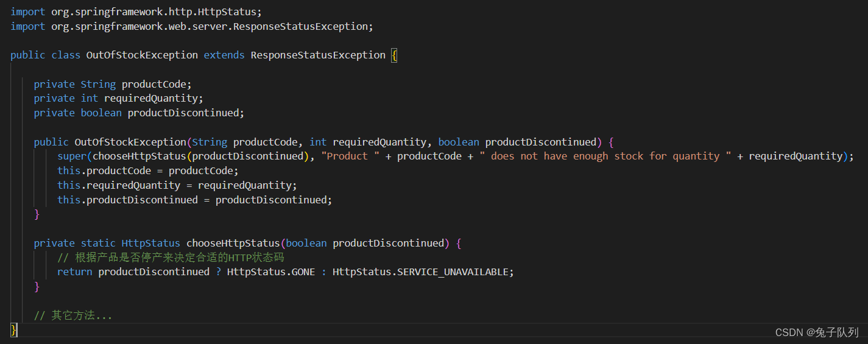This screenshot has height=344, width=868.
Task: Click the private int requiredQuantity field
Action: pyautogui.click(x=118, y=98)
